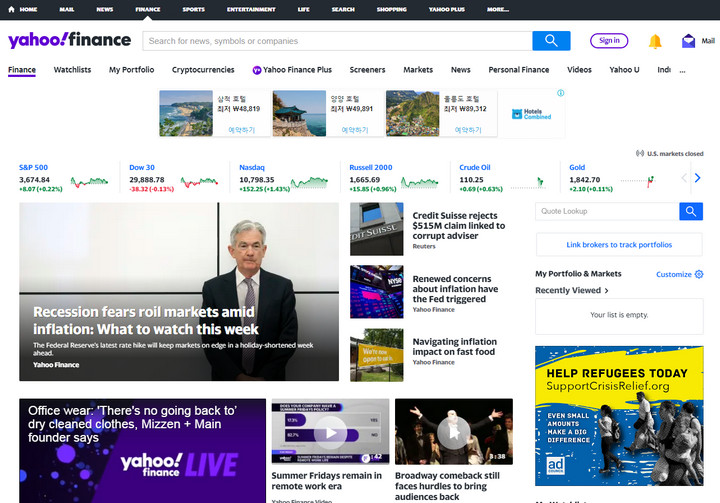Open Navigating inflation impact on fast food
Screen dimensions: 720x503
click(x=454, y=347)
